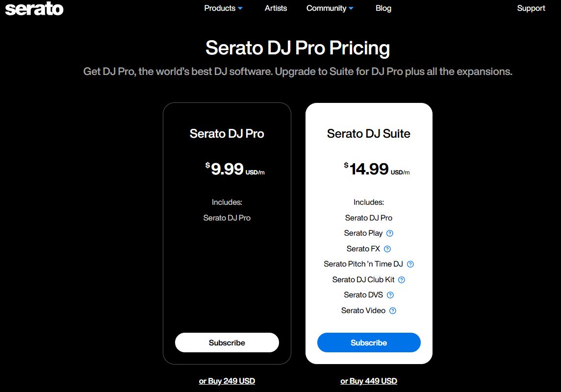Open the Serato DVS info icon
This screenshot has height=392, width=561.
click(x=390, y=295)
